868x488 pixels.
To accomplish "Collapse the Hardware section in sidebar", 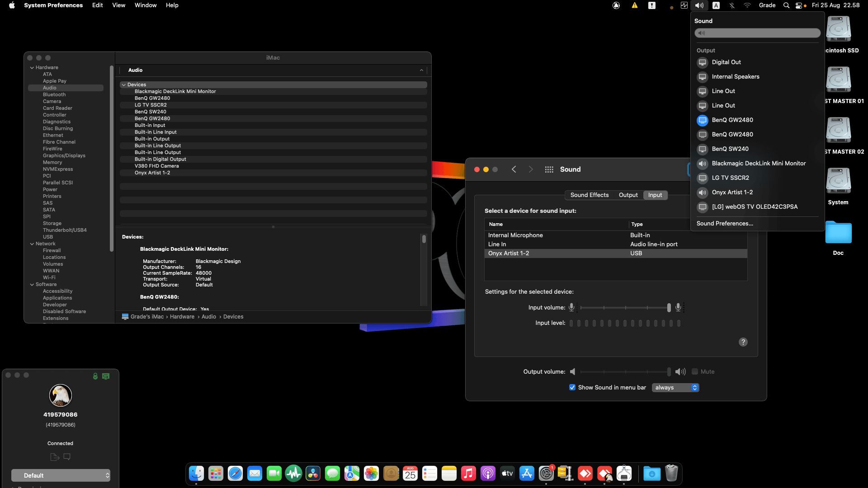I will tap(32, 68).
